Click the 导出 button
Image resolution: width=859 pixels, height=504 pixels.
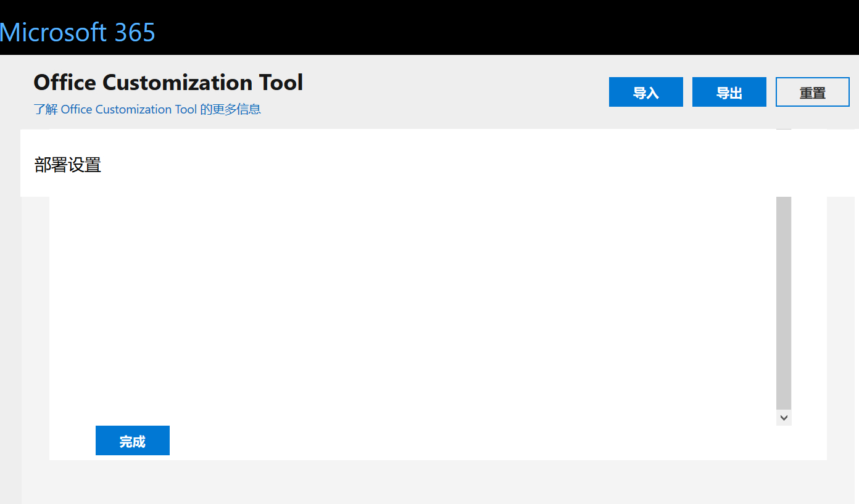click(x=729, y=92)
